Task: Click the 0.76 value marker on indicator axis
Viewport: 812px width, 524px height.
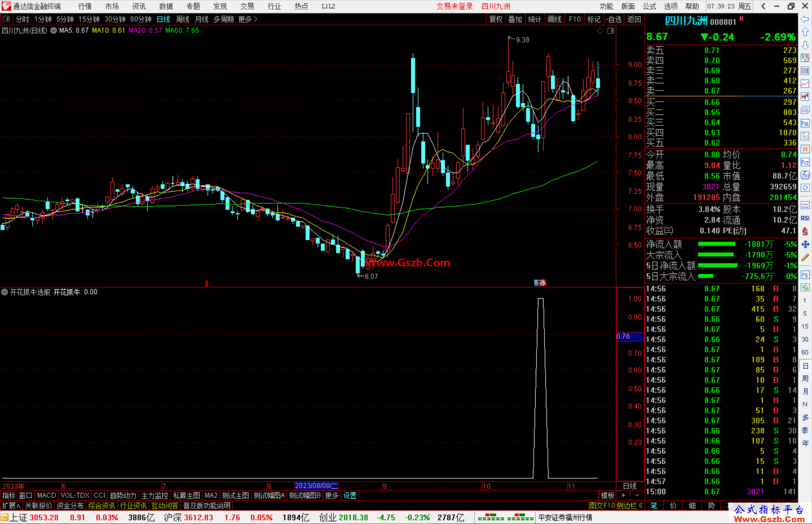Action: click(x=630, y=336)
